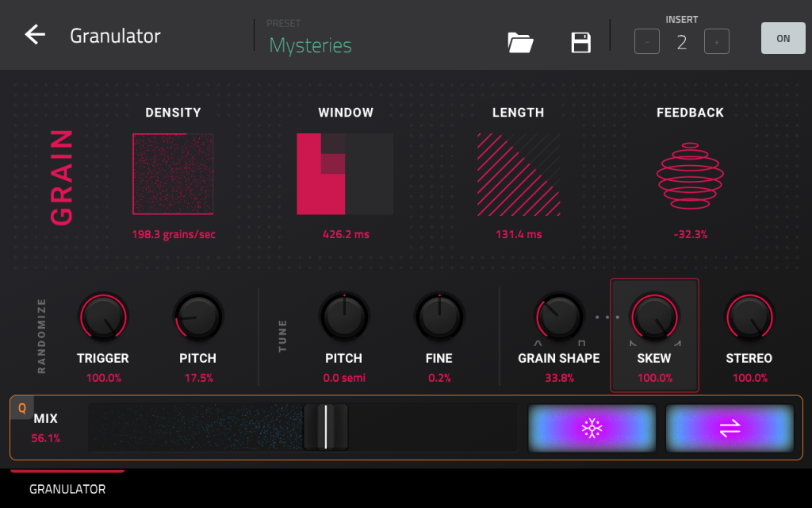This screenshot has height=508, width=812.
Task: Toggle the reverse arrows button
Action: (730, 429)
